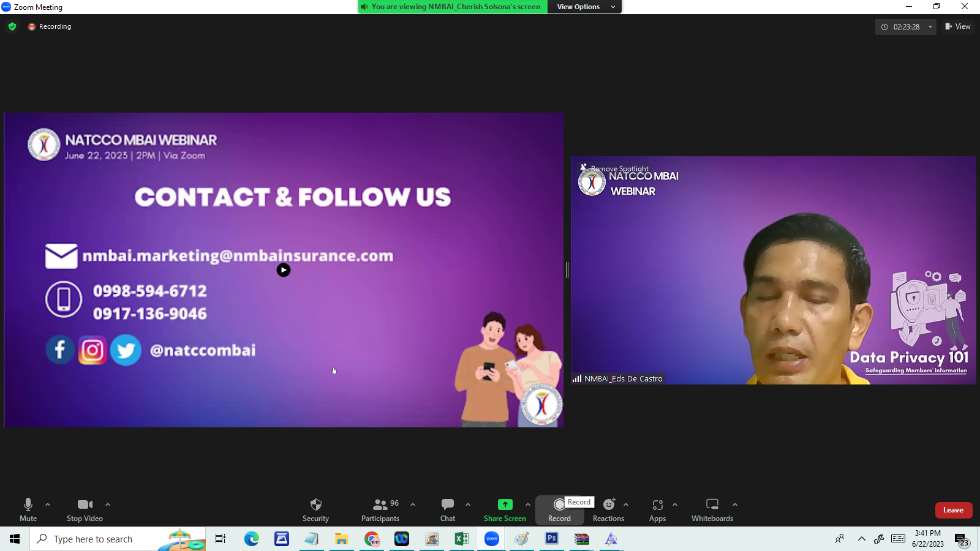The image size is (980, 551).
Task: Open Paint palette app from taskbar
Action: pyautogui.click(x=522, y=539)
